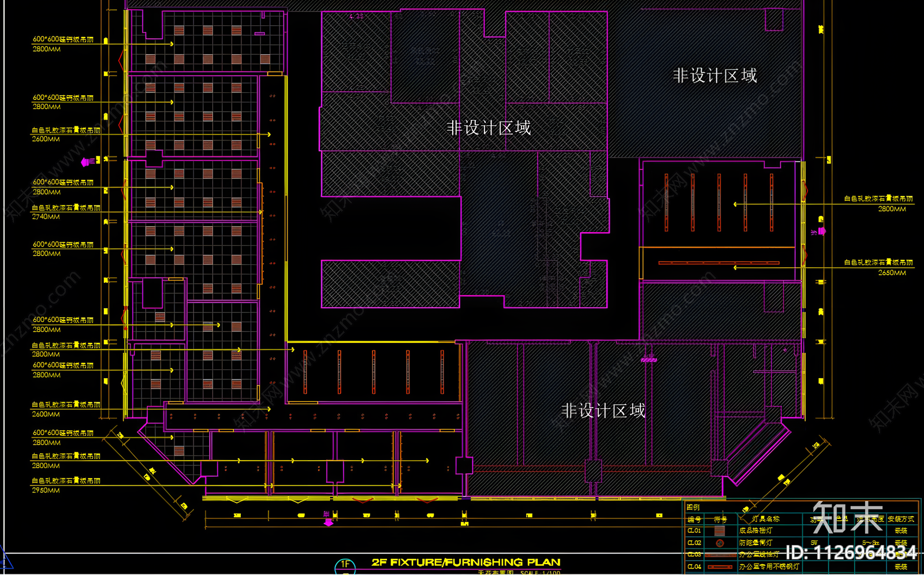
Task: Click the 图例 legend heading
Action: pos(693,507)
